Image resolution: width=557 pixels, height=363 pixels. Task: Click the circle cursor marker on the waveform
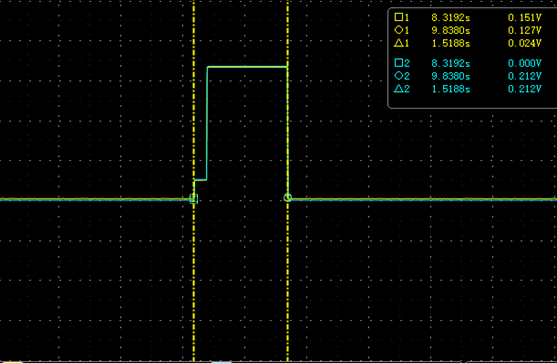[x=288, y=198]
